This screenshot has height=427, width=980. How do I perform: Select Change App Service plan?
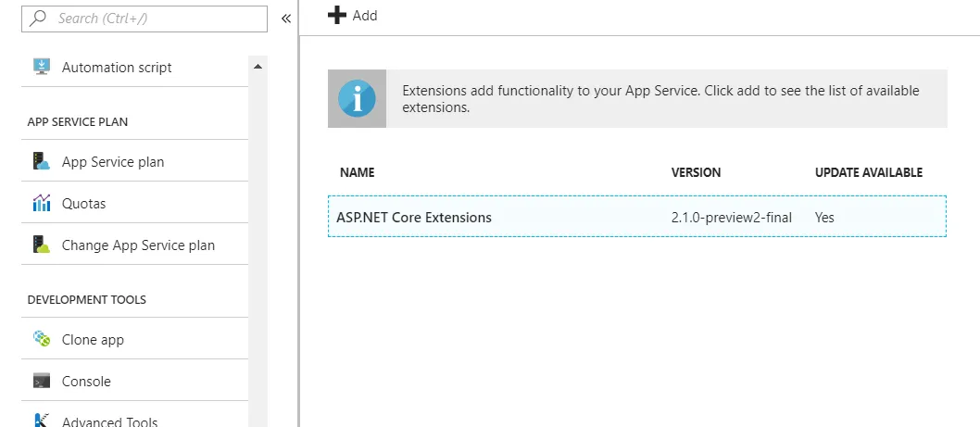click(x=138, y=245)
